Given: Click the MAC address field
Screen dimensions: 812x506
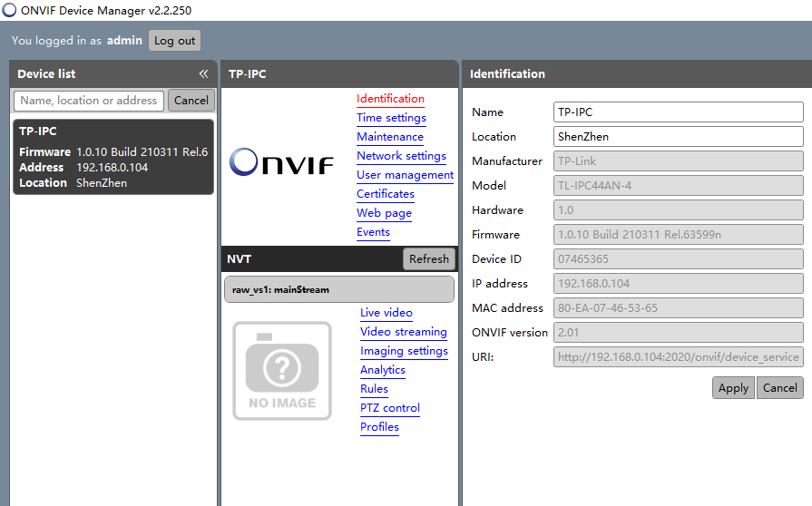Looking at the screenshot, I should [679, 307].
